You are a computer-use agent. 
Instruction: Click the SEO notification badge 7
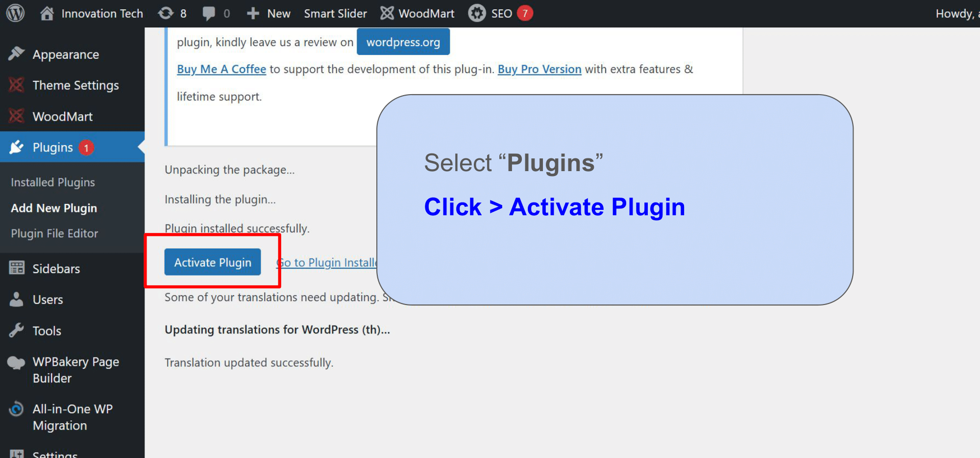(525, 13)
